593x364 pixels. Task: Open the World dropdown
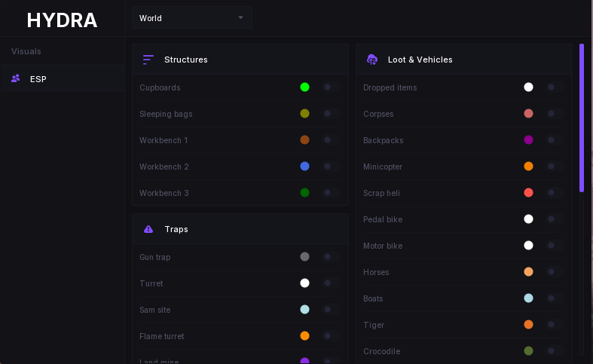point(192,18)
